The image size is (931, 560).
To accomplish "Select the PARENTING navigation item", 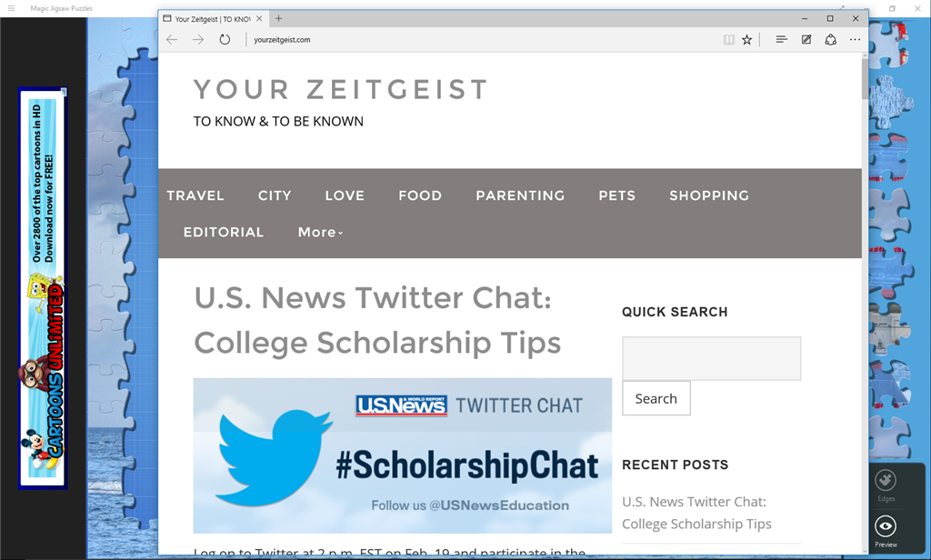I will pyautogui.click(x=520, y=195).
